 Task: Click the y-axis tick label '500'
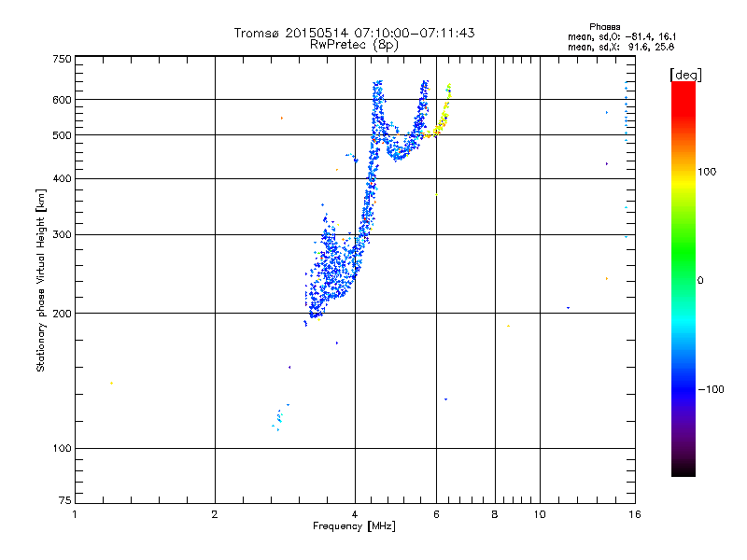click(x=62, y=135)
